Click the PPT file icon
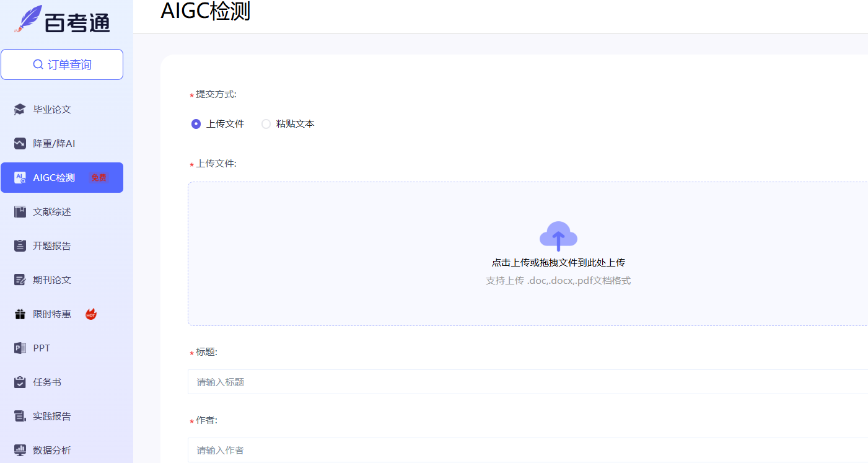Screen dimensions: 868x463 pos(20,348)
